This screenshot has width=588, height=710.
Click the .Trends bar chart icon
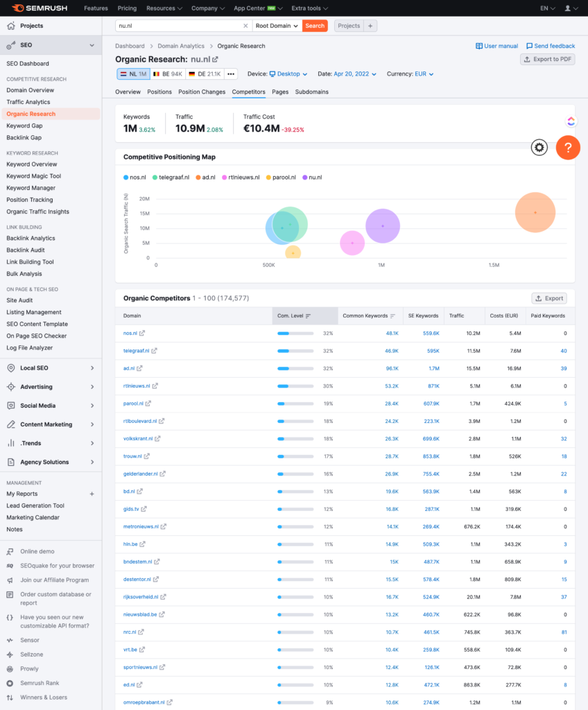tap(11, 443)
